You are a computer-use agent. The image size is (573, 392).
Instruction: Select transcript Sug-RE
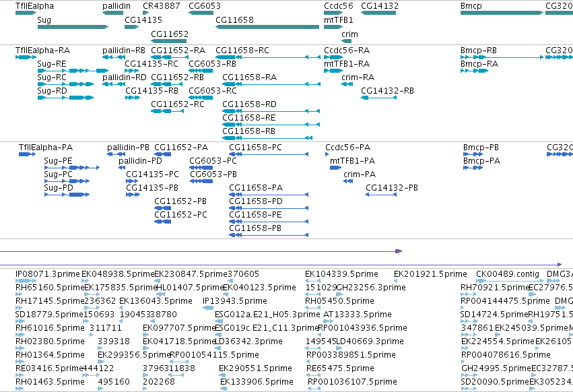[x=73, y=71]
